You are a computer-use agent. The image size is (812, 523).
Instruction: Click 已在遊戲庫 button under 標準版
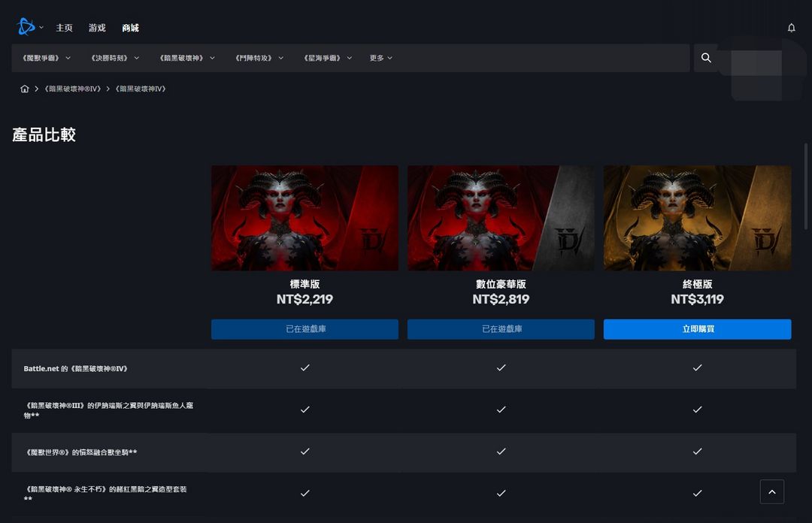[x=305, y=329]
